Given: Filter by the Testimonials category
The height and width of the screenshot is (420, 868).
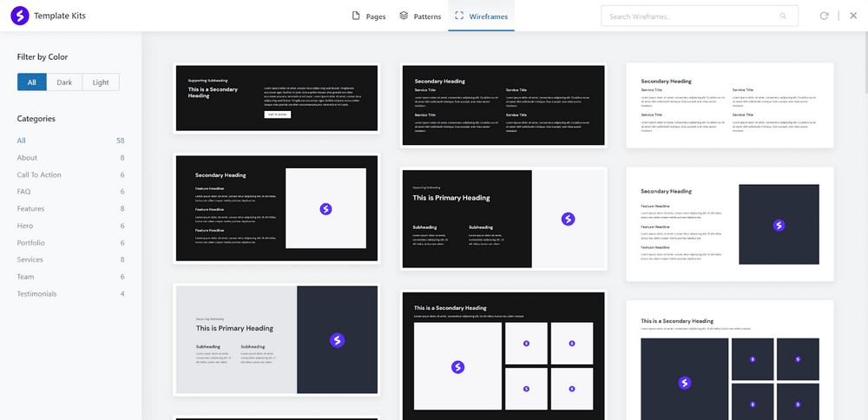Looking at the screenshot, I should [71, 294].
